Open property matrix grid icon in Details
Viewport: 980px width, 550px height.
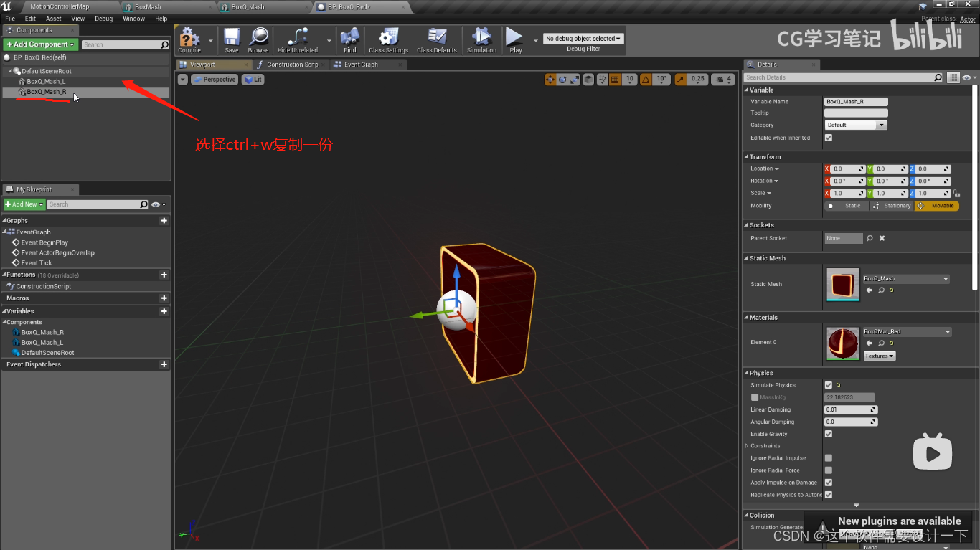pos(953,77)
